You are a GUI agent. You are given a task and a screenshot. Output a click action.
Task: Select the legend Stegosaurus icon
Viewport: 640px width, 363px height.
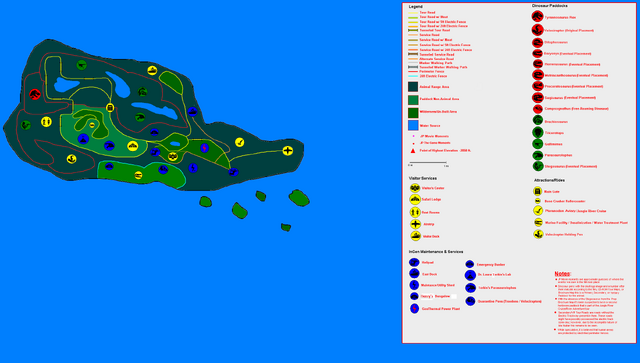click(x=538, y=166)
